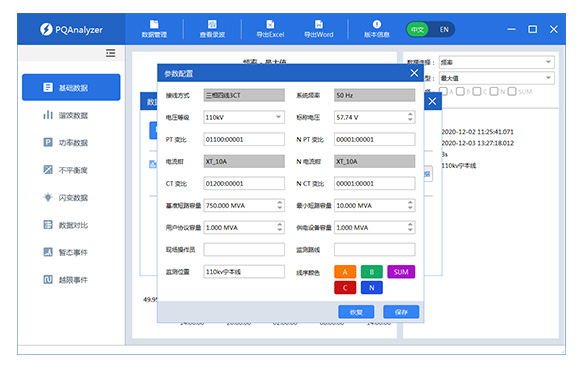Open data management in top toolbar
The image size is (580, 380).
pos(154,29)
